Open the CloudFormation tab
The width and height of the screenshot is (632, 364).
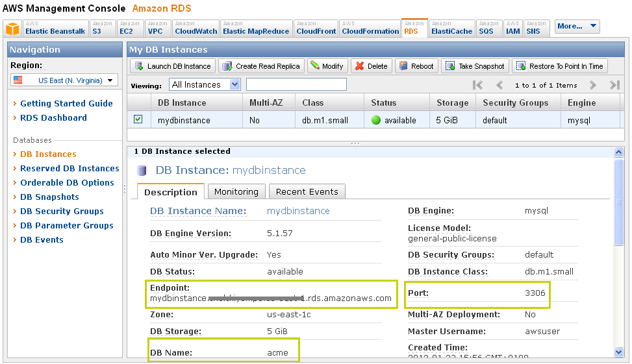[370, 28]
